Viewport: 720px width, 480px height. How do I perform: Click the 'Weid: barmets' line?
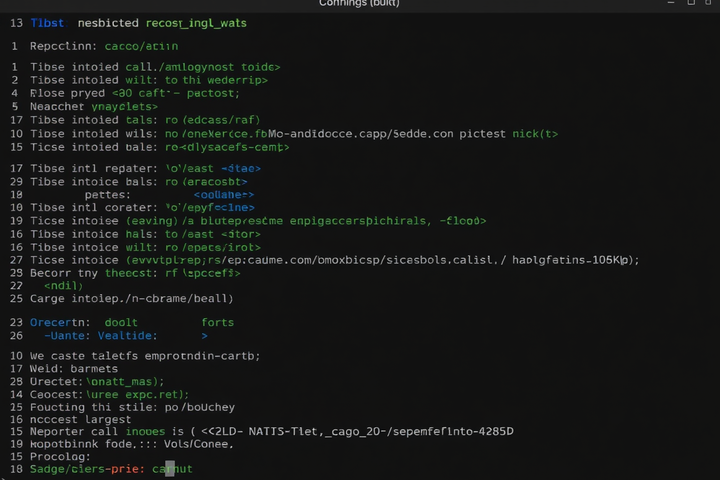pyautogui.click(x=74, y=369)
